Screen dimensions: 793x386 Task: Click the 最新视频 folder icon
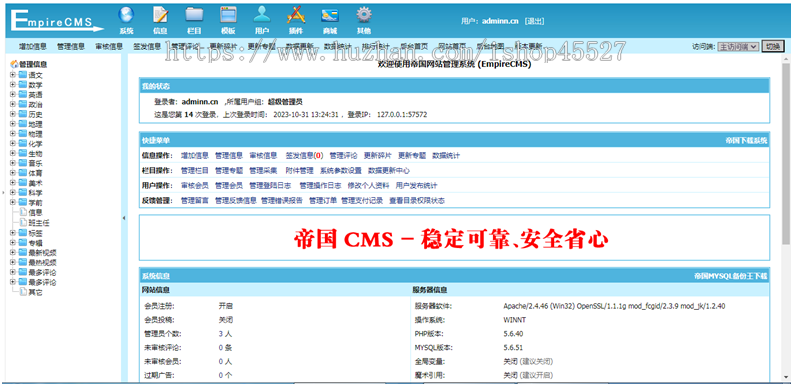(x=23, y=252)
